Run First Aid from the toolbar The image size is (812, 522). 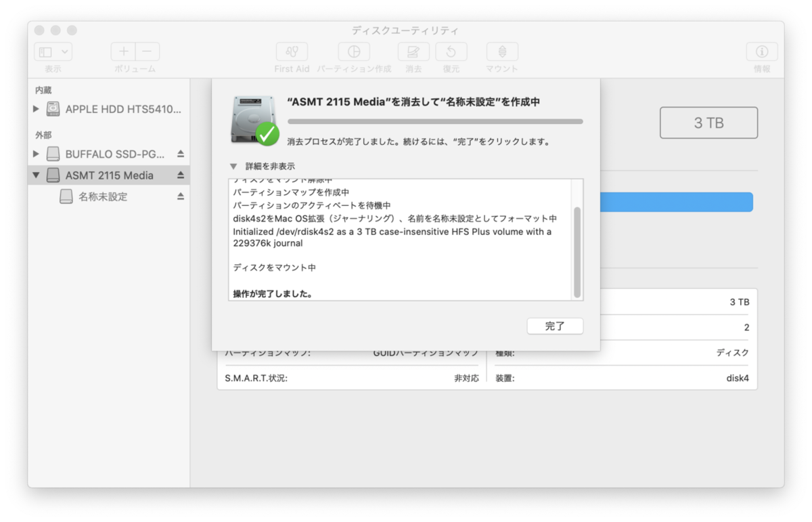point(292,52)
